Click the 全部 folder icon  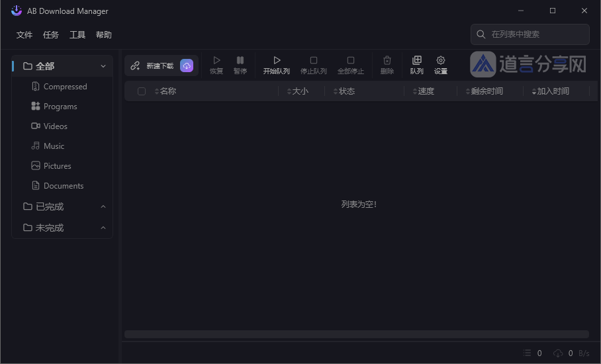28,66
